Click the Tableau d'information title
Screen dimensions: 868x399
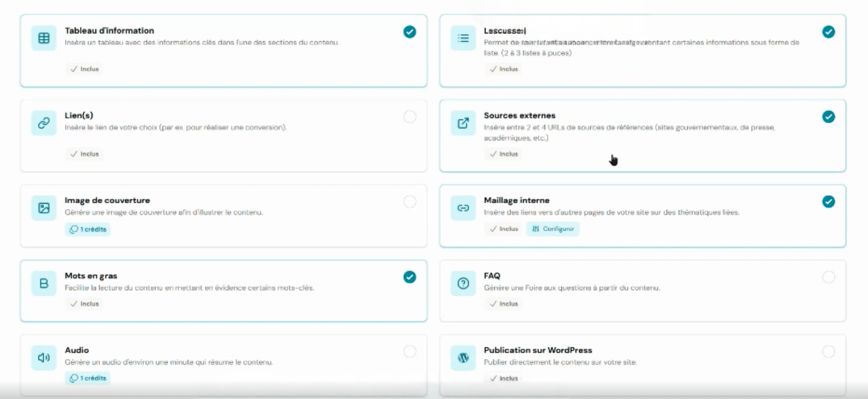110,31
